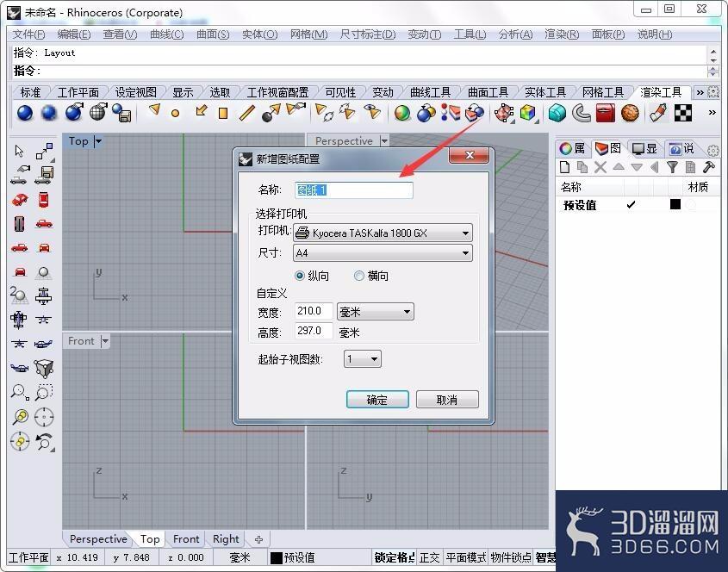Screen dimensions: 728x572
Task: Click the multicolored cube icon
Action: [x=528, y=113]
